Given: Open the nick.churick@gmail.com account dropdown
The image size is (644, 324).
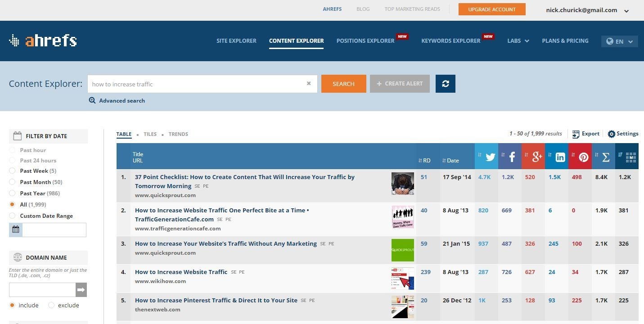Looking at the screenshot, I should [x=587, y=10].
